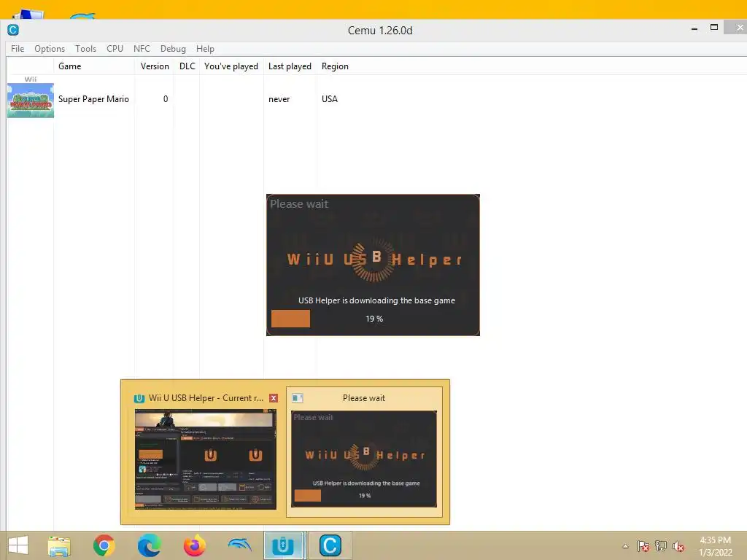
Task: Select Super Paper Mario cover thumbnail
Action: coord(31,101)
